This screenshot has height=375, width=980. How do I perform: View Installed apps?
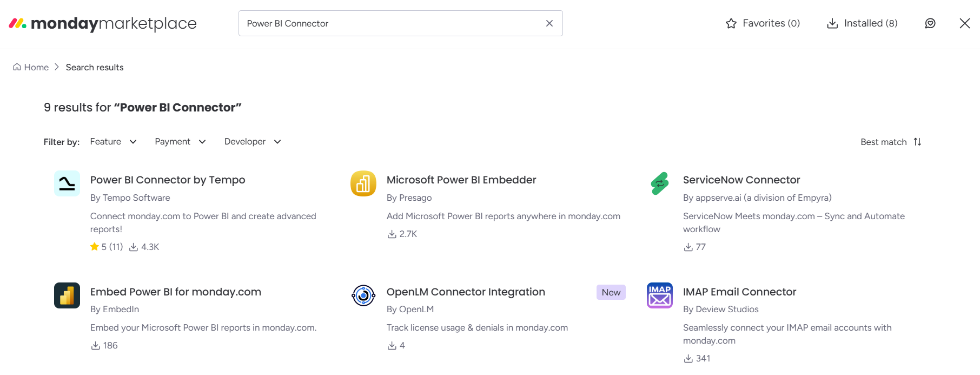coord(862,23)
